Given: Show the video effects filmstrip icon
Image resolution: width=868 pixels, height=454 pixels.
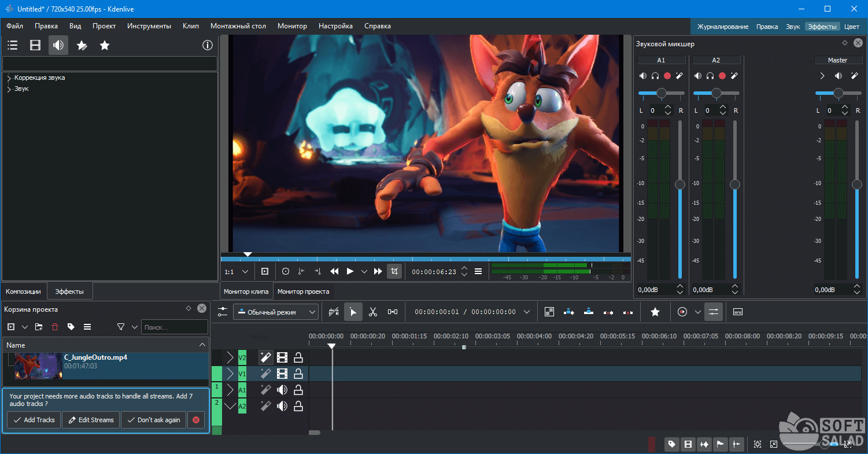Looking at the screenshot, I should tap(35, 45).
